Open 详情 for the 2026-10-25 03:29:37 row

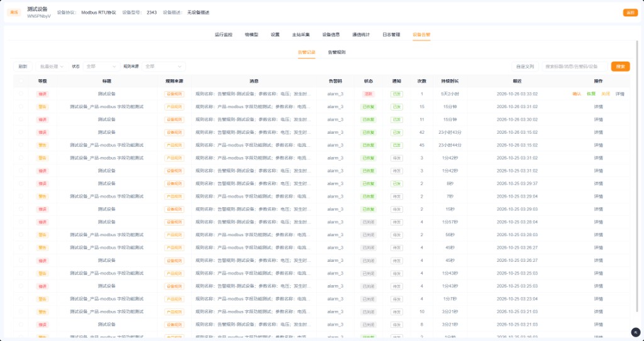tap(599, 183)
